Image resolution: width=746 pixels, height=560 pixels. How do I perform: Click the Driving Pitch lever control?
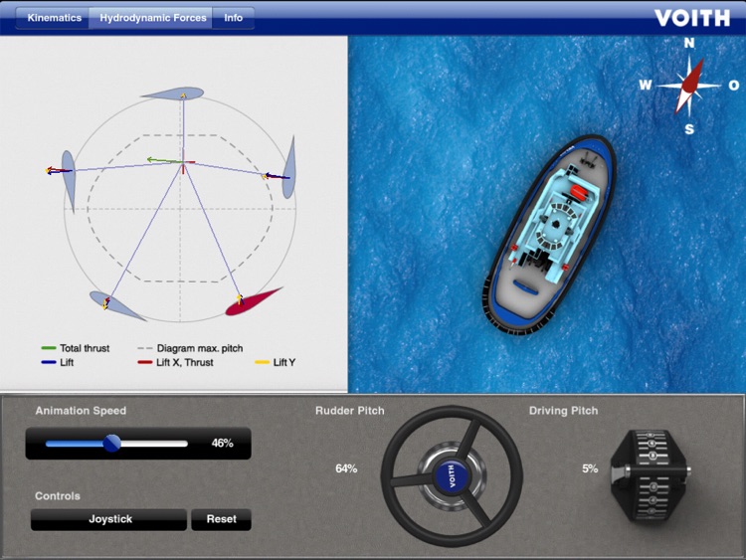(650, 473)
